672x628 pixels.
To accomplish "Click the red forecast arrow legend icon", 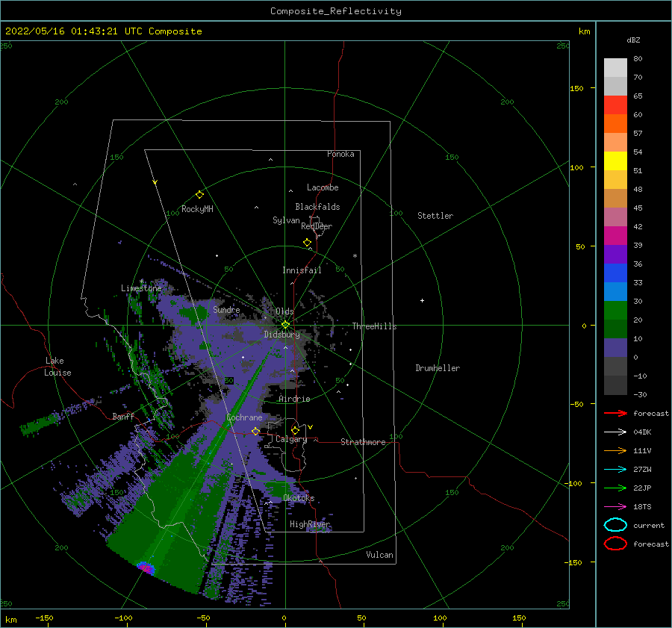I will point(615,413).
